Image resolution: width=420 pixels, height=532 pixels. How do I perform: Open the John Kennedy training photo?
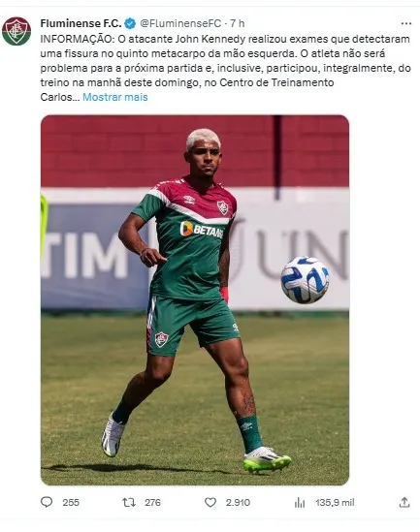pos(195,300)
